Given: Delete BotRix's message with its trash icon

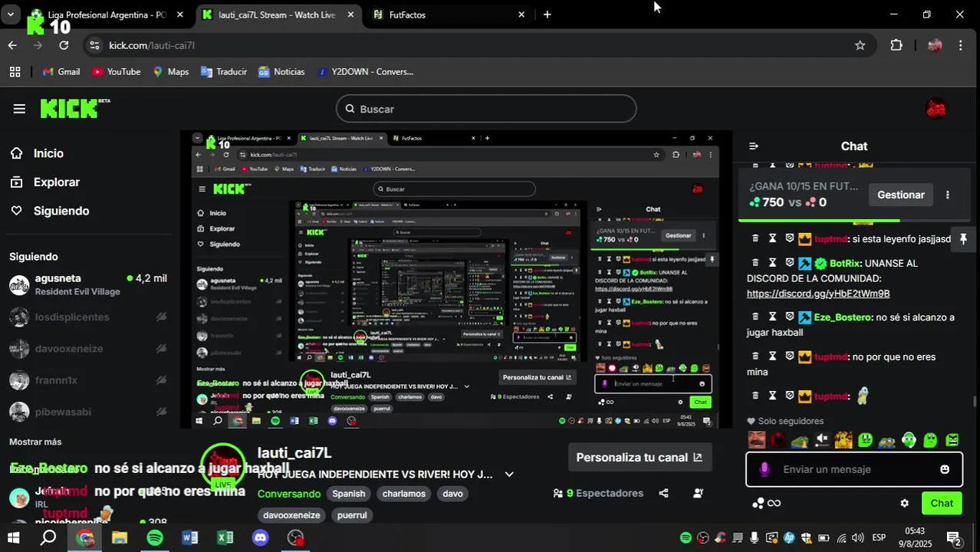Looking at the screenshot, I should (755, 263).
